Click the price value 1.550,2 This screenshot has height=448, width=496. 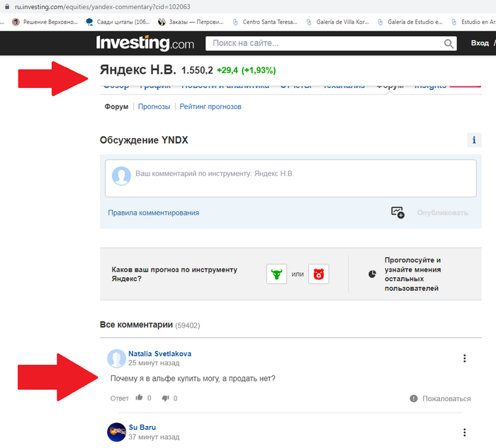pyautogui.click(x=197, y=70)
